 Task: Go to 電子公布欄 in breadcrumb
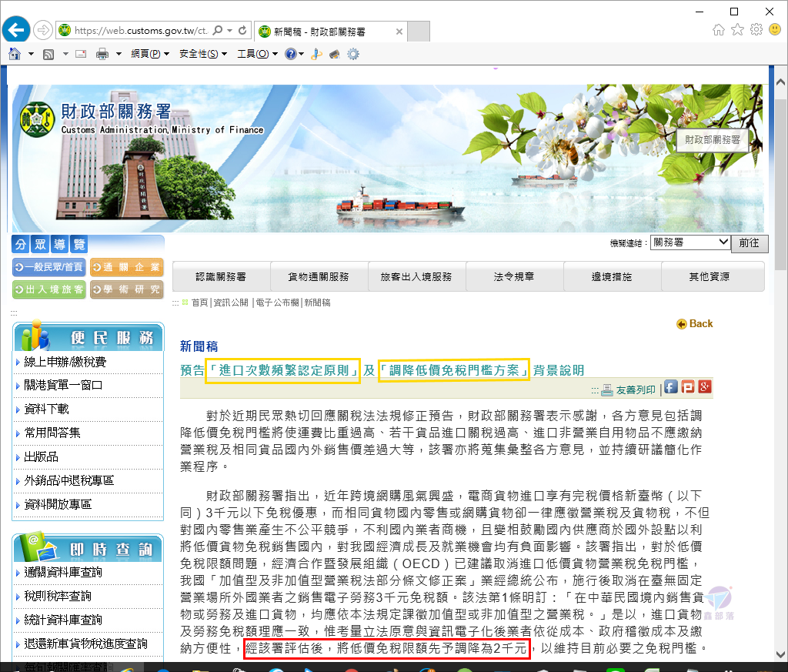click(277, 303)
